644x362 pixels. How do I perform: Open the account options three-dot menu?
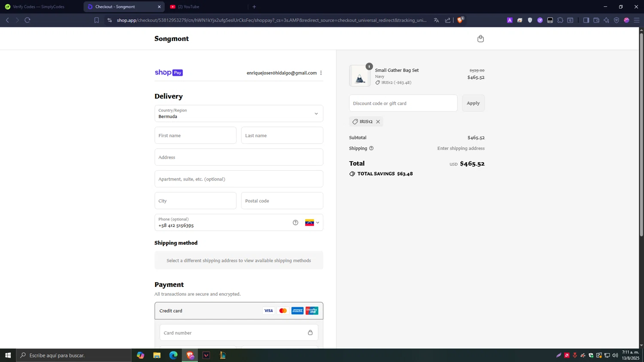(x=321, y=73)
